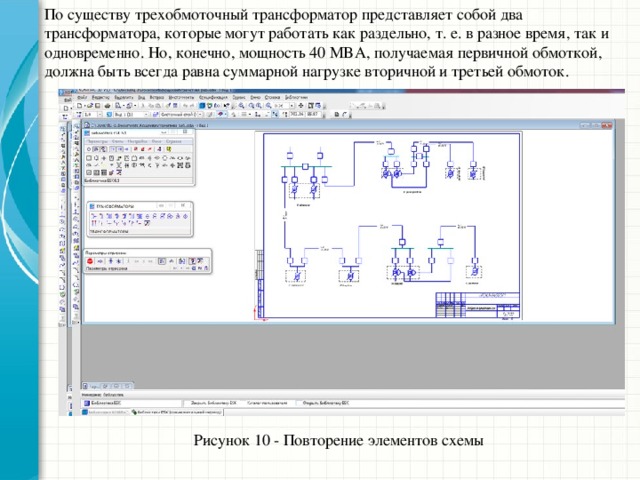The width and height of the screenshot is (640, 480).
Task: Open the current scale field dropdown
Action: coord(100,114)
